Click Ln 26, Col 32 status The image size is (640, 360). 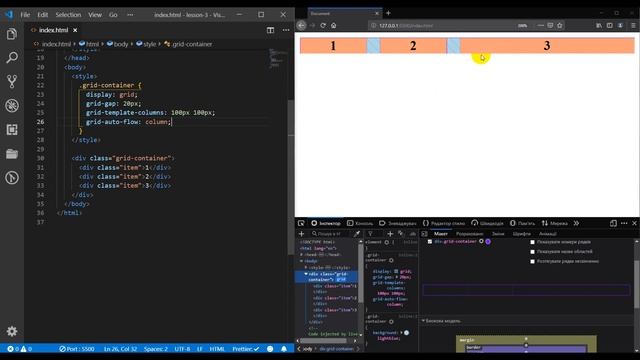pos(120,349)
